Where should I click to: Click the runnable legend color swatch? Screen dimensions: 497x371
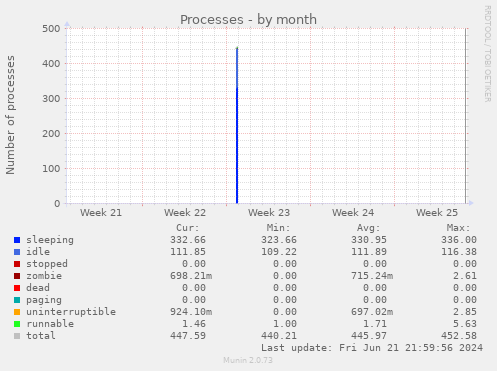[17, 324]
